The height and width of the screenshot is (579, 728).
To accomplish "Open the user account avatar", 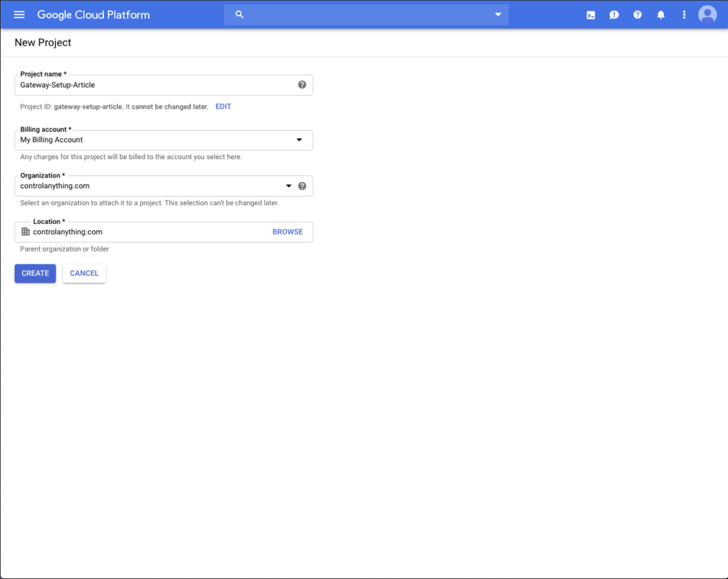I will coord(707,14).
